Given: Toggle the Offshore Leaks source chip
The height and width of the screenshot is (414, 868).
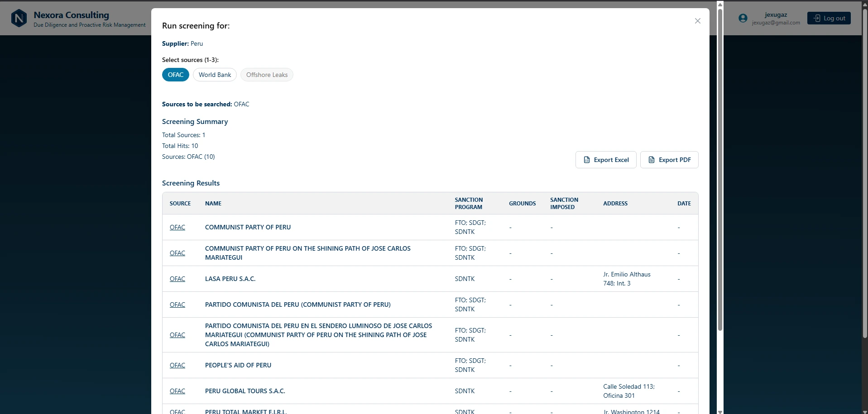Looking at the screenshot, I should click(267, 75).
